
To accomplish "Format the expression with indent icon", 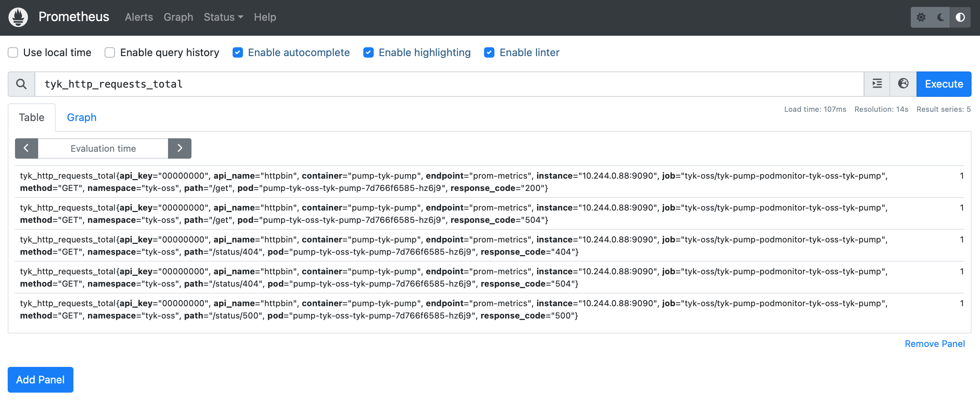I will click(x=877, y=84).
